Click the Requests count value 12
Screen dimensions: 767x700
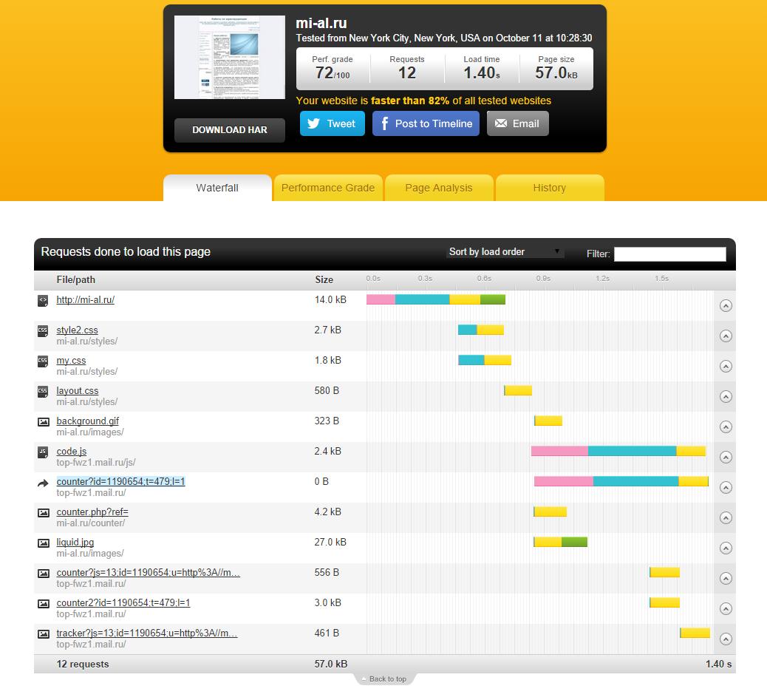[x=407, y=73]
